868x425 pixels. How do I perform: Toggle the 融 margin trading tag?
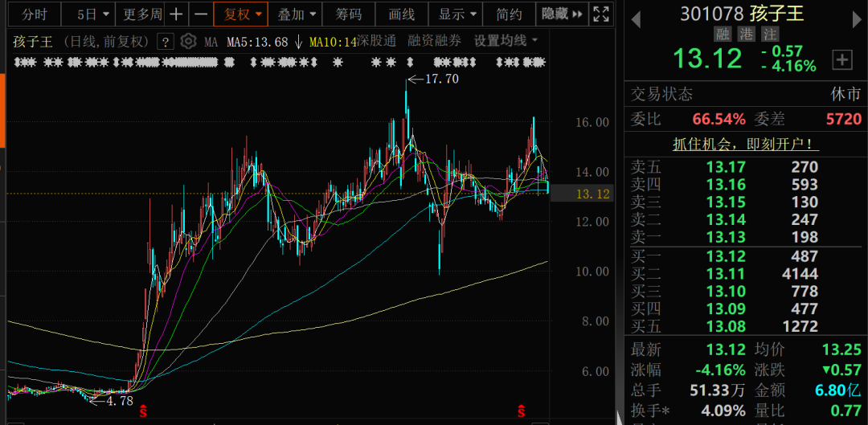click(724, 34)
